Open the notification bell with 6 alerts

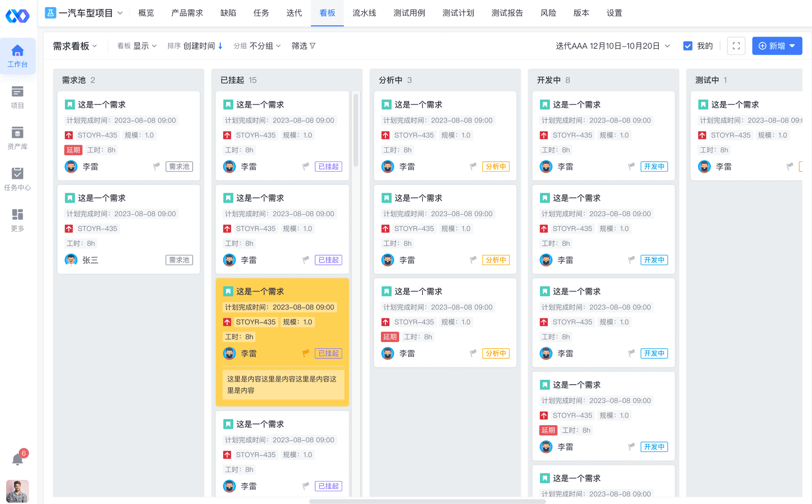coord(17,459)
